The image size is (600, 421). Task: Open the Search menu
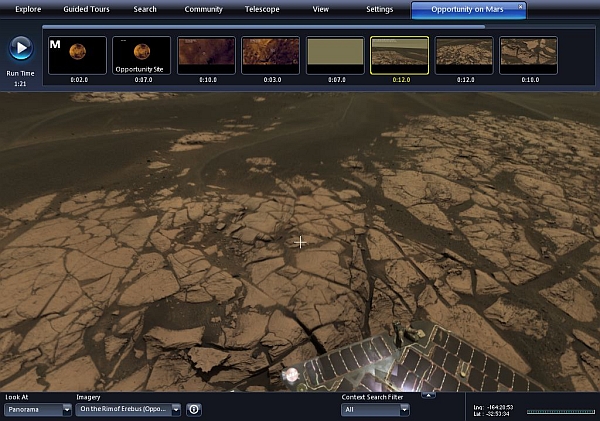pos(145,9)
